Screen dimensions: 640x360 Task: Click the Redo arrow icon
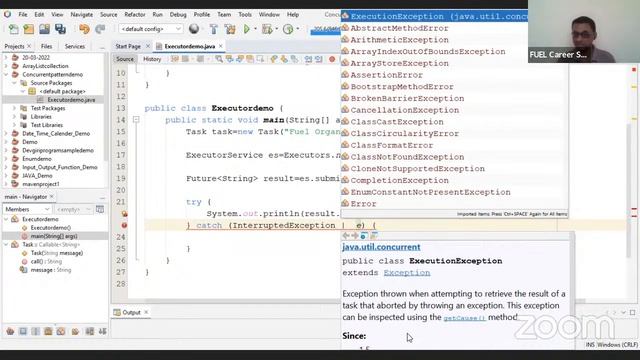(x=100, y=29)
